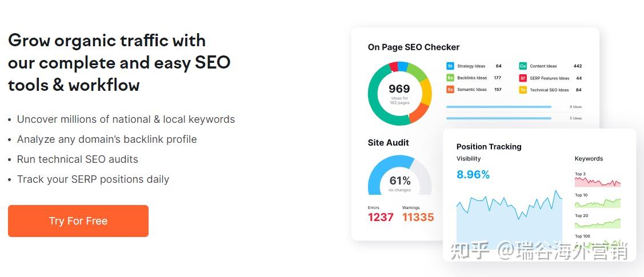644x277 pixels.
Task: Select the blue Strategy Ideas St icon
Action: (450, 66)
